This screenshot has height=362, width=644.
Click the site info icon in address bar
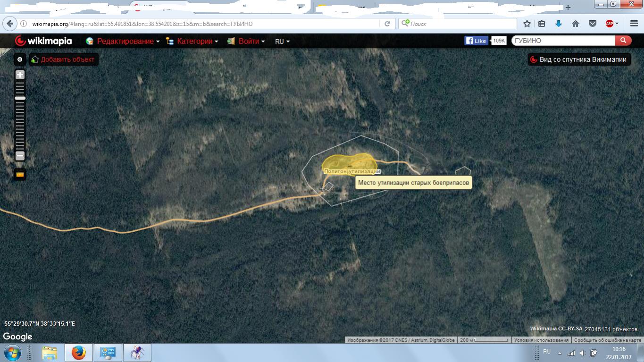coord(24,24)
